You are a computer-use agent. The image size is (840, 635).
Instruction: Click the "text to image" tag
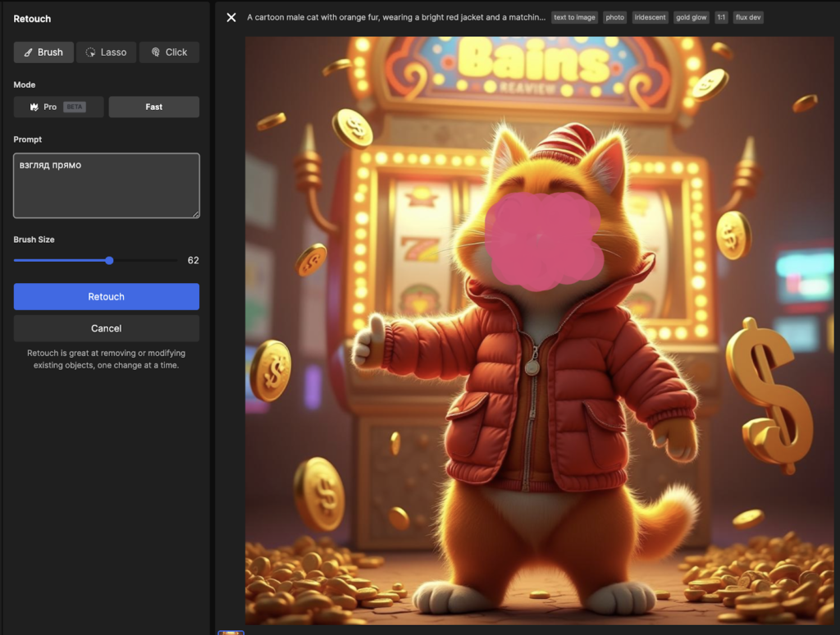[x=574, y=17]
